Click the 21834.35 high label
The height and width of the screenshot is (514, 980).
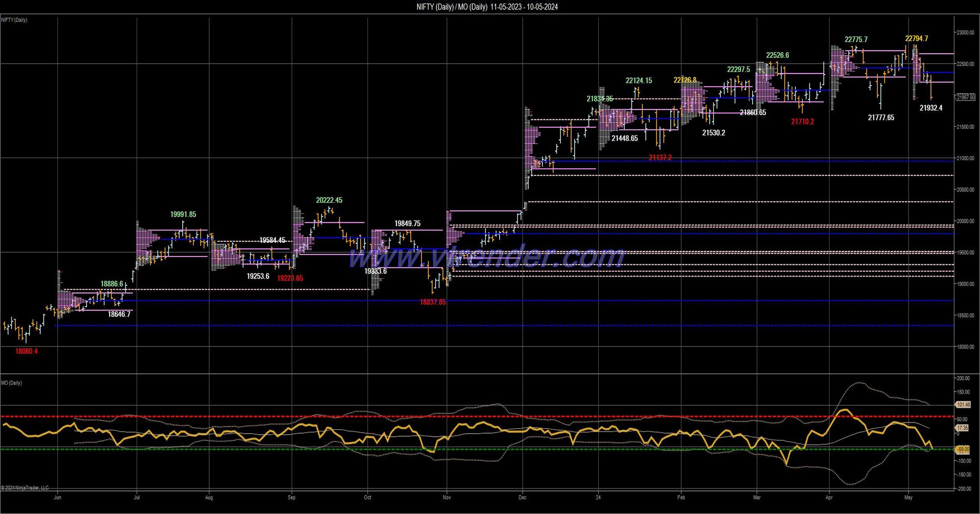click(600, 98)
